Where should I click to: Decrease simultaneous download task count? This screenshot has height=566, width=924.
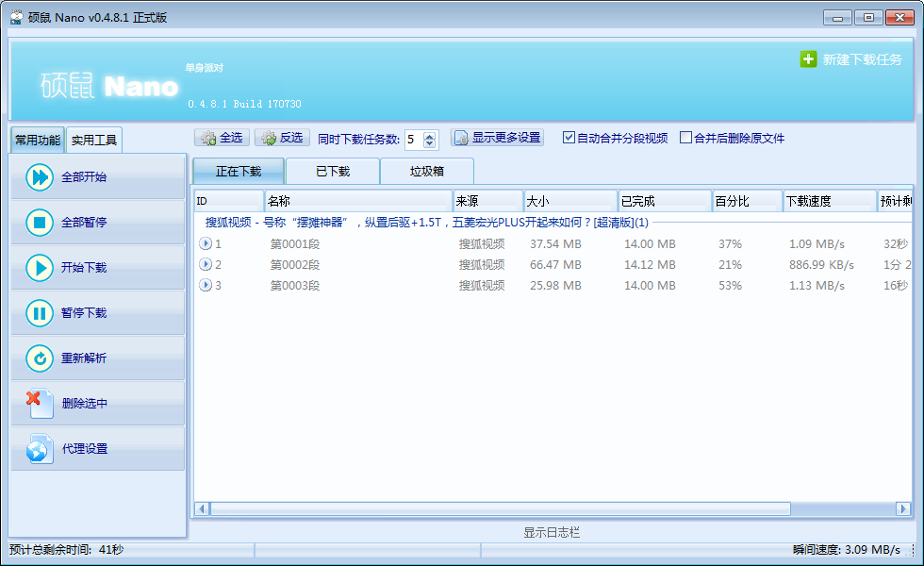pyautogui.click(x=430, y=143)
